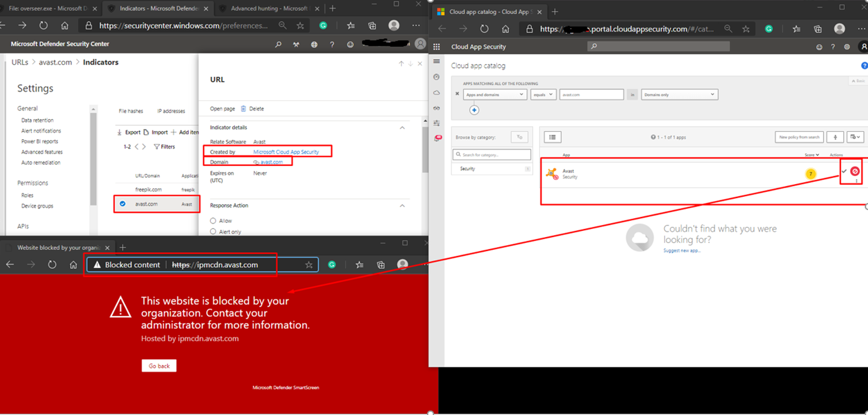Click the Delete trash icon in URL panel
The image size is (868, 415).
click(243, 109)
